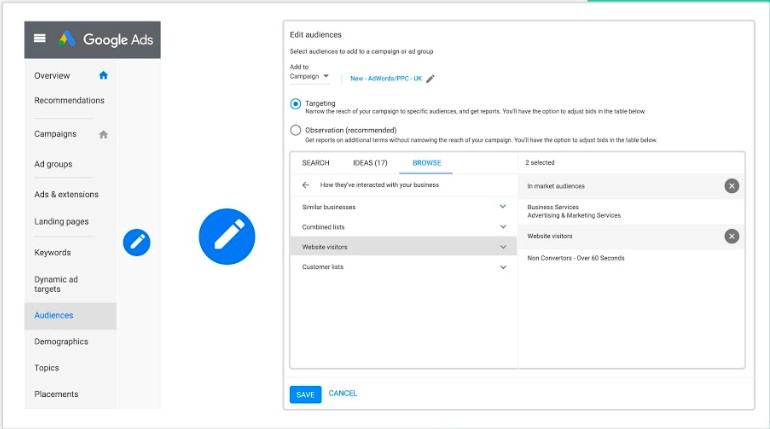The width and height of the screenshot is (770, 429).
Task: Click the CANCEL link
Action: coord(343,394)
